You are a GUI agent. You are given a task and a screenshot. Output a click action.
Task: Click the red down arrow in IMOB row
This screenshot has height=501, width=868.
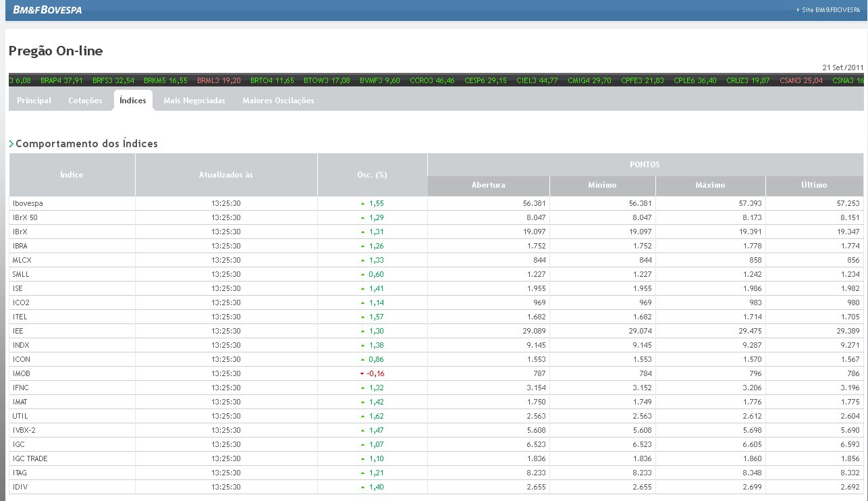pos(362,373)
